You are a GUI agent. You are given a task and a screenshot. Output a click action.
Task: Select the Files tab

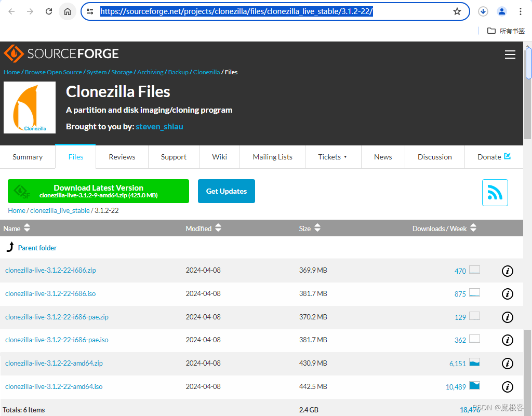pyautogui.click(x=76, y=157)
